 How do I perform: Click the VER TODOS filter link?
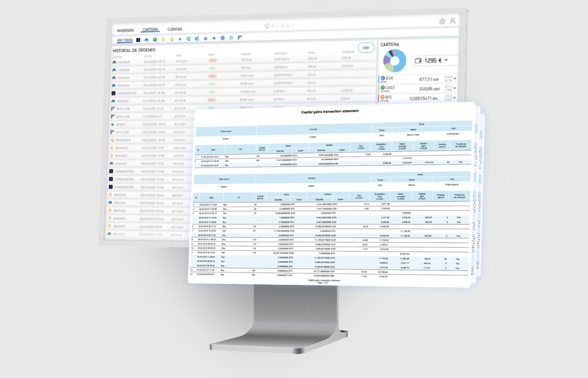click(124, 40)
